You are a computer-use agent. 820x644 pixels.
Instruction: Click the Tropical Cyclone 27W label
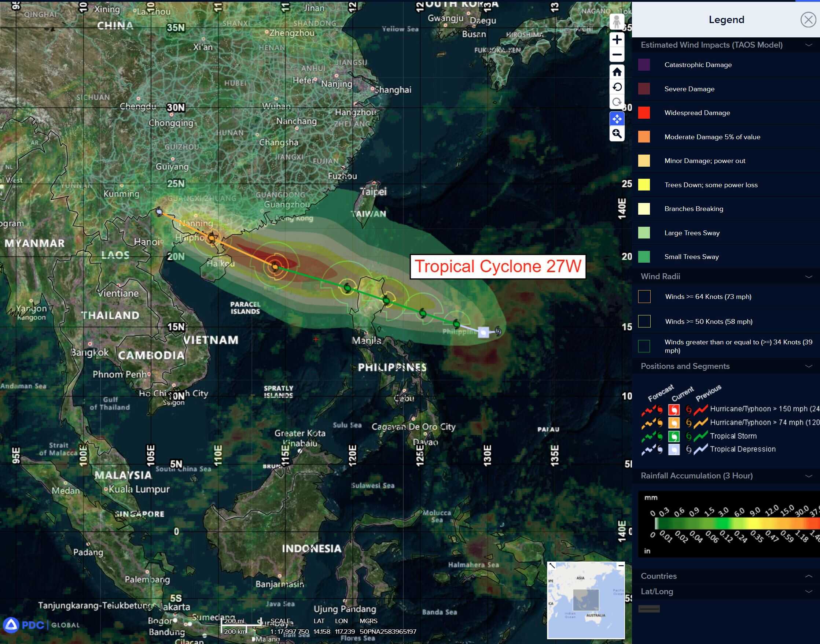(x=497, y=267)
